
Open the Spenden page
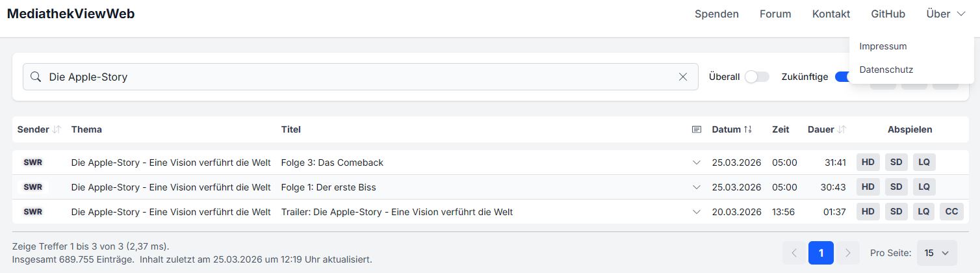pyautogui.click(x=716, y=14)
